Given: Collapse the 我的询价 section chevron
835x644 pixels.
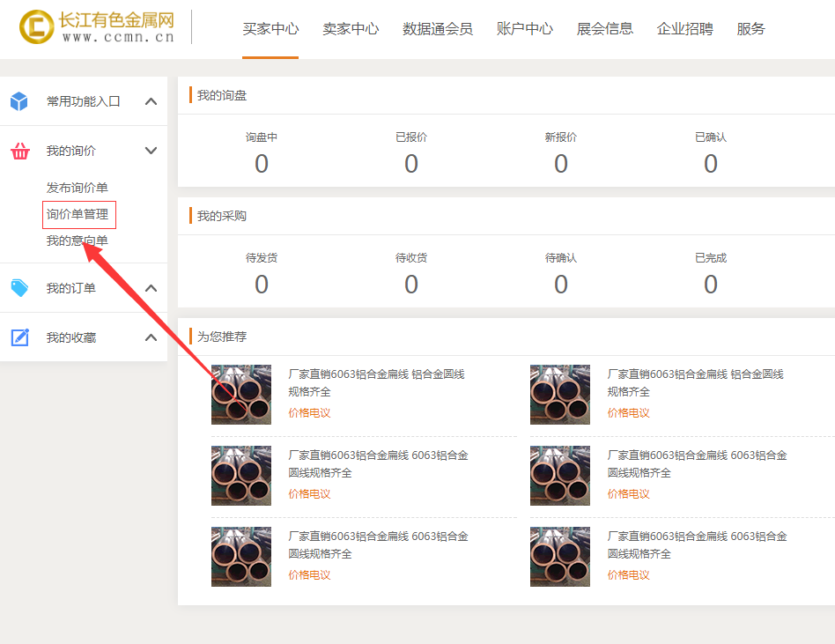Looking at the screenshot, I should [151, 151].
